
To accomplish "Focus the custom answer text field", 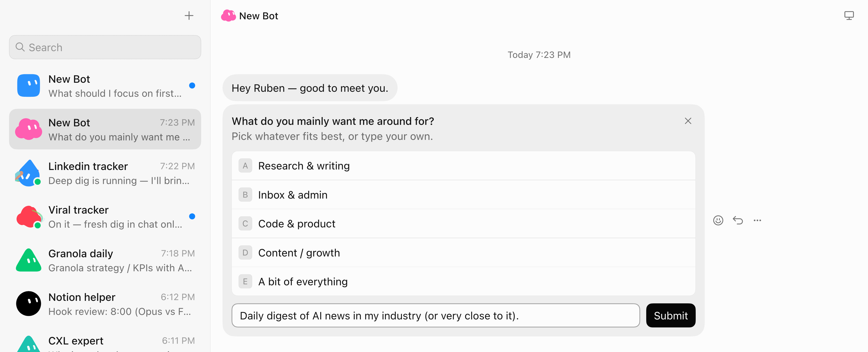I will click(x=436, y=315).
